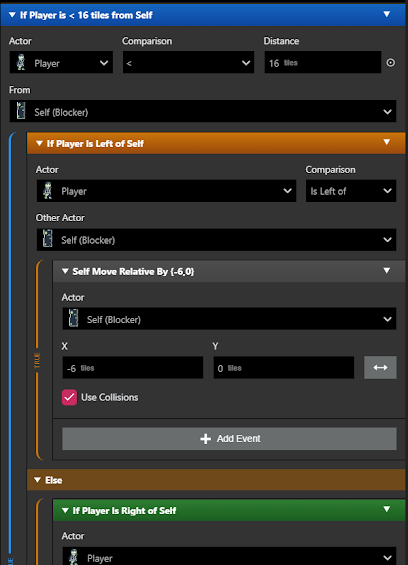Screen dimensions: 408x565
Task: Edit the Distance field showing 16 tiles
Action: [x=323, y=62]
